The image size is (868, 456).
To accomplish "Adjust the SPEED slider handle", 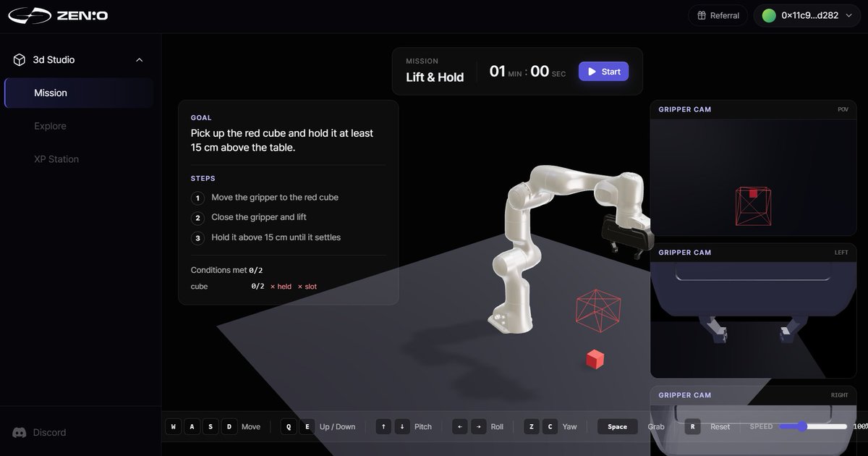I will pyautogui.click(x=803, y=426).
